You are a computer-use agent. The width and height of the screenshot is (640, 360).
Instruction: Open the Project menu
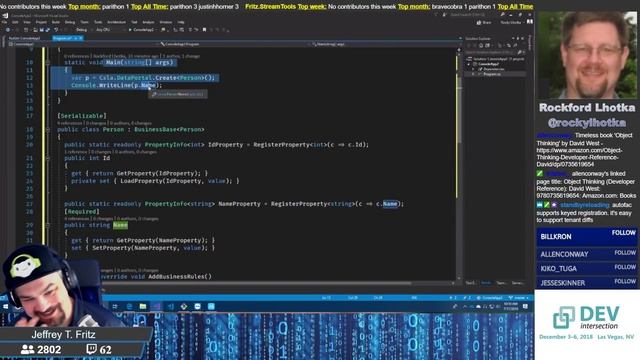(x=41, y=22)
